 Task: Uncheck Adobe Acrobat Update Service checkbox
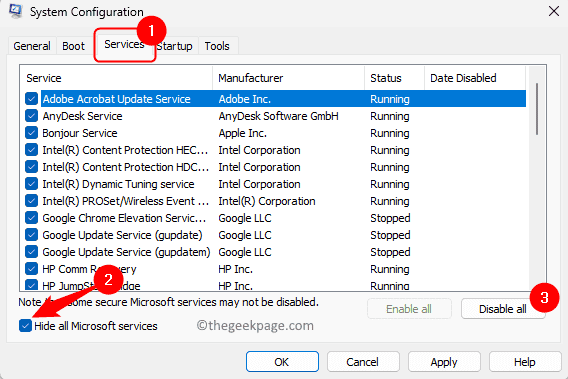tap(32, 99)
